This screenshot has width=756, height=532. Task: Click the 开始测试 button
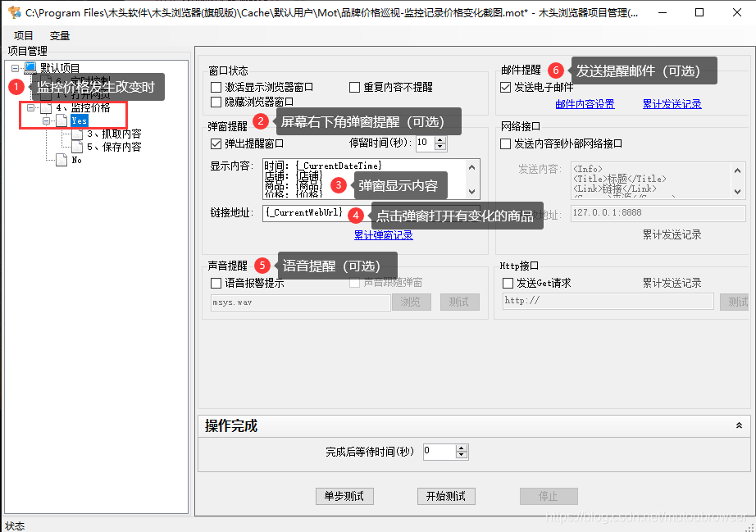coord(446,496)
